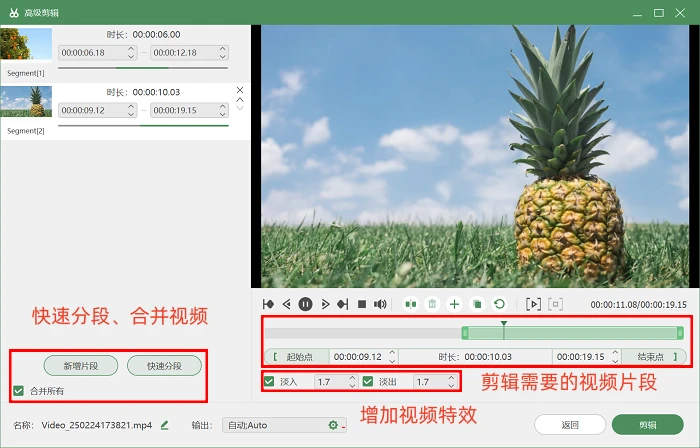
Task: Increase the 淡入 value with up arrow
Action: coord(352,378)
